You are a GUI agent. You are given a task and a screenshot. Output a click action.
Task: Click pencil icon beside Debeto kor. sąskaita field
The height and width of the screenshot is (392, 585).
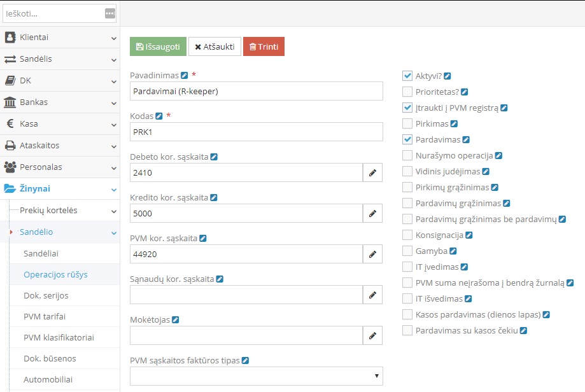click(x=372, y=172)
